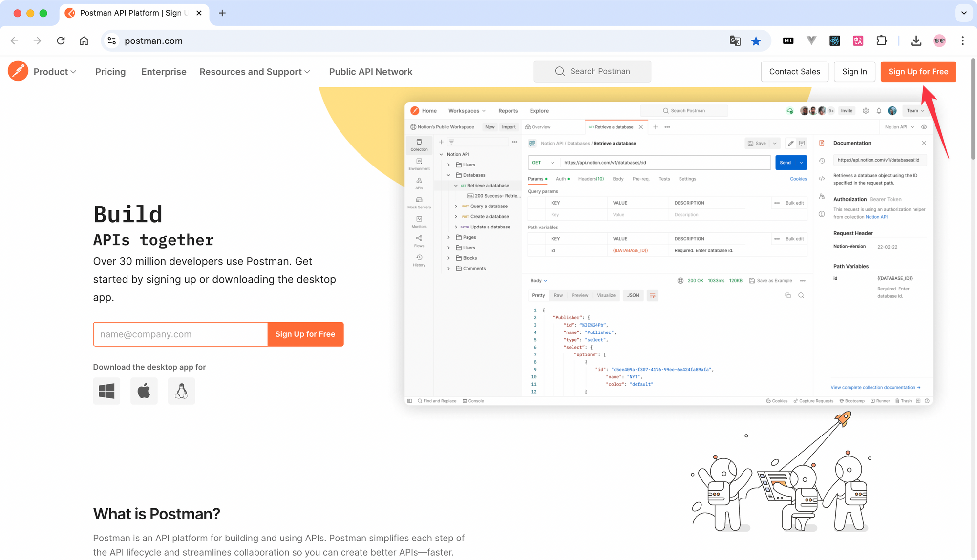
Task: Expand Blocks folder in app preview tree
Action: tap(448, 258)
